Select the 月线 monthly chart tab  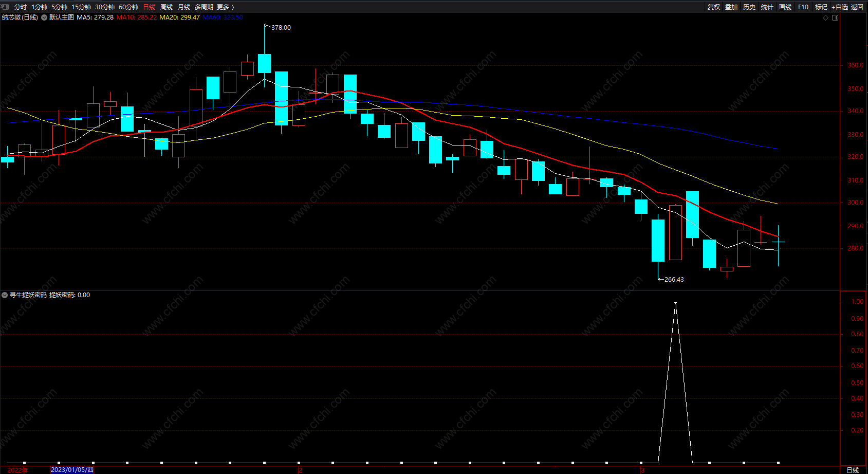[184, 7]
